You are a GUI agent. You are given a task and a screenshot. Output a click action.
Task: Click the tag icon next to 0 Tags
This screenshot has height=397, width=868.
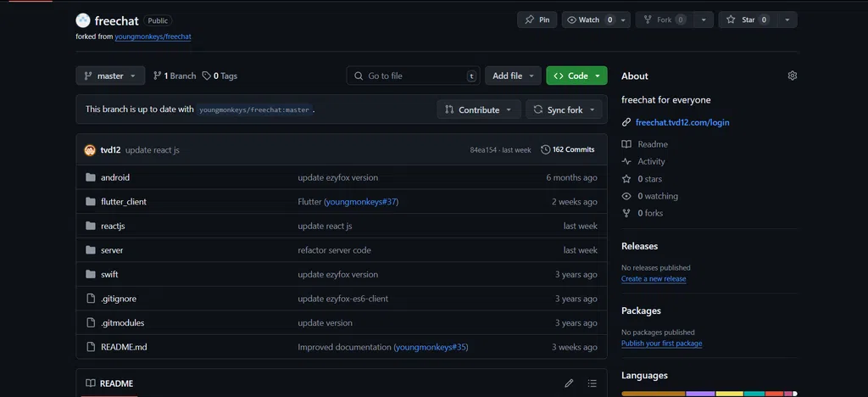click(207, 75)
